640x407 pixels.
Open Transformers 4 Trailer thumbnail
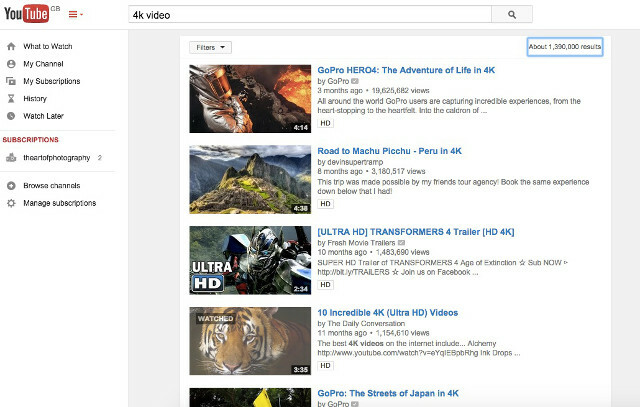250,260
